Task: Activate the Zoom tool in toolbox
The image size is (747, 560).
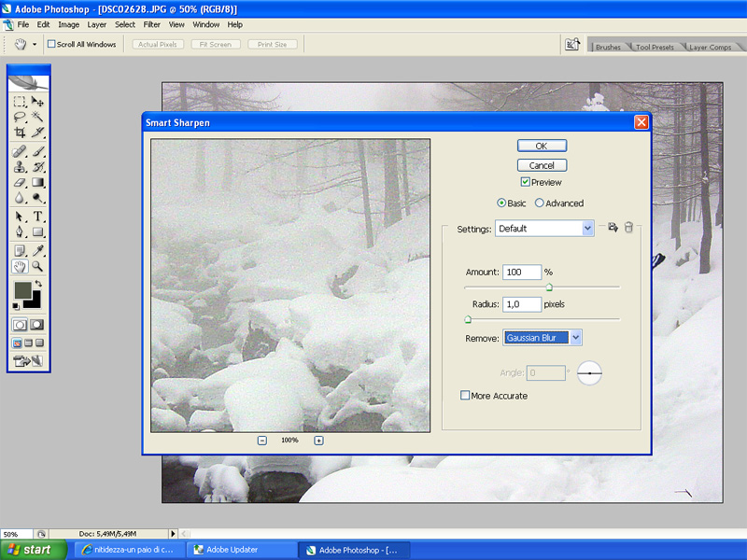Action: pos(37,266)
